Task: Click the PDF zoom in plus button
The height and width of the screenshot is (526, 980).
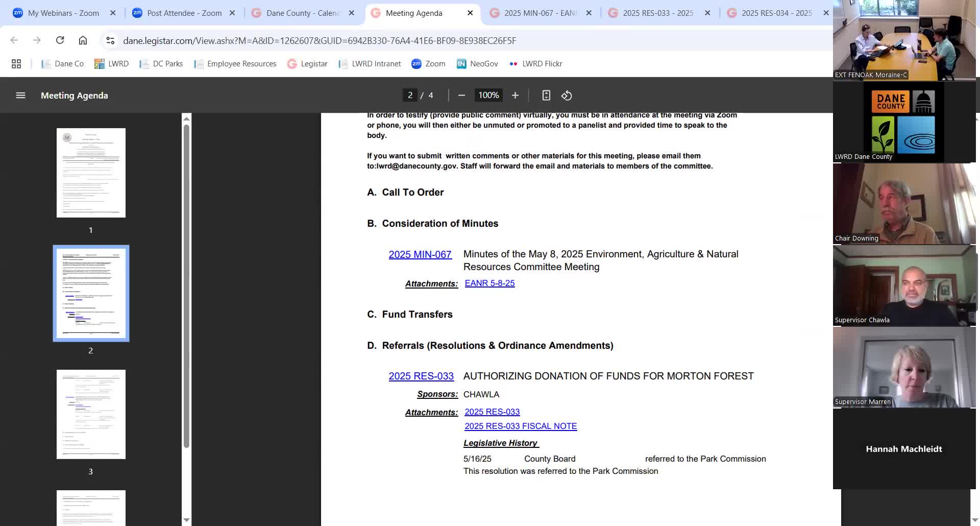Action: (x=515, y=95)
